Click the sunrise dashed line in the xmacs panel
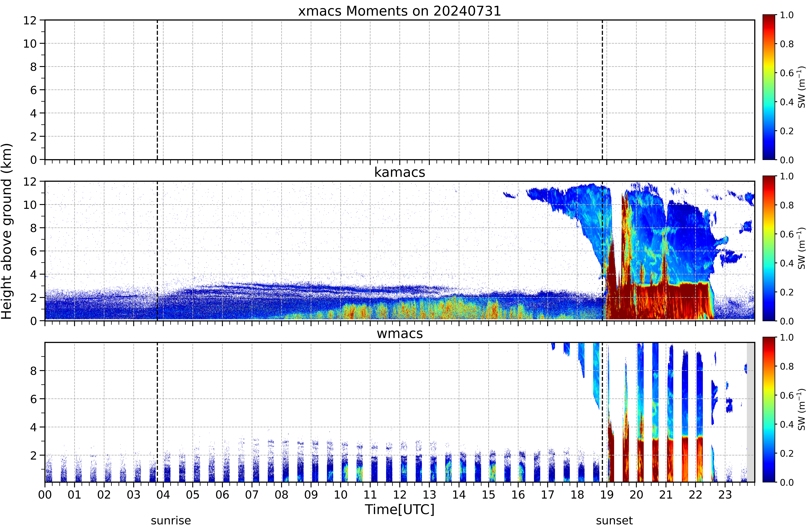 click(x=157, y=90)
